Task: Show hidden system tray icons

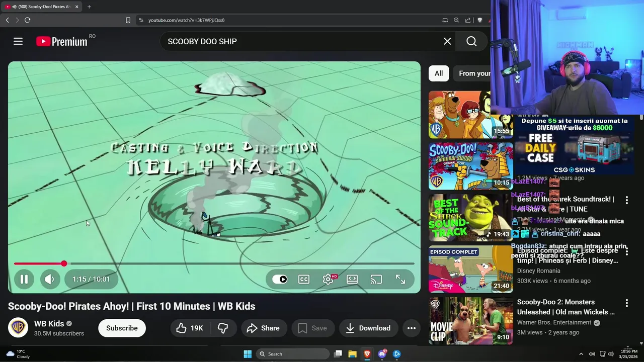Action: click(581, 354)
